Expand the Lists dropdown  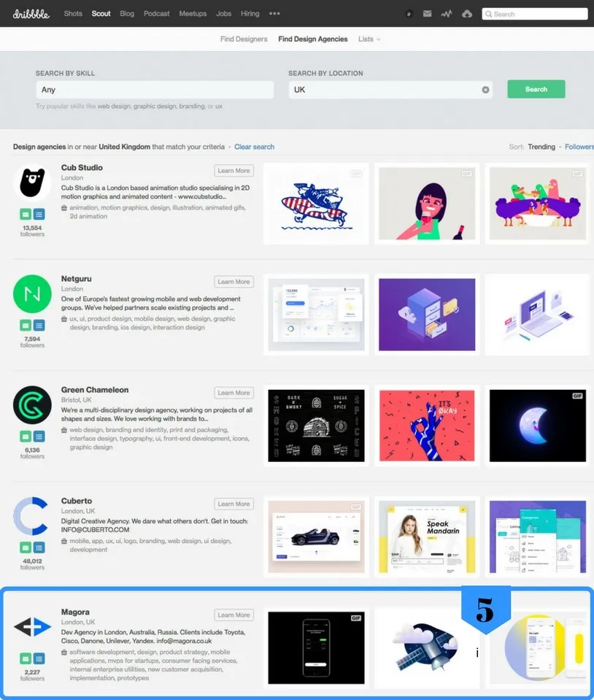[x=369, y=39]
